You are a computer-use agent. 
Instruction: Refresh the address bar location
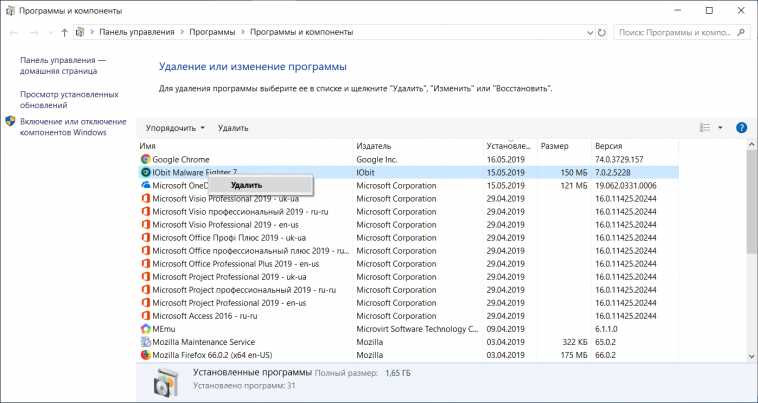[601, 32]
